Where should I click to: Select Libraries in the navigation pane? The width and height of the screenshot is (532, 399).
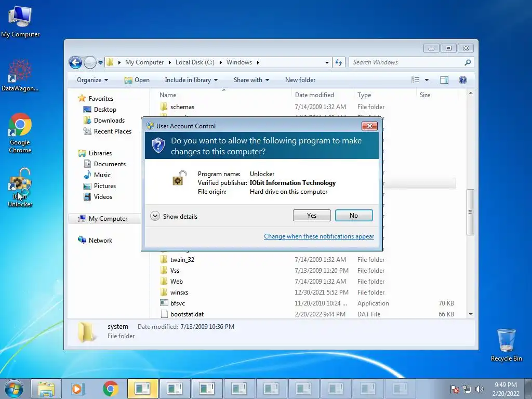[x=100, y=153]
